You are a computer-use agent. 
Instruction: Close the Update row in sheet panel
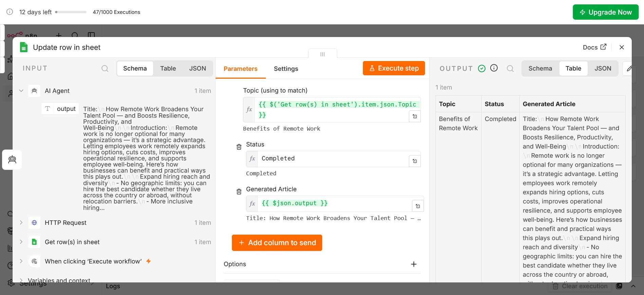(x=622, y=47)
